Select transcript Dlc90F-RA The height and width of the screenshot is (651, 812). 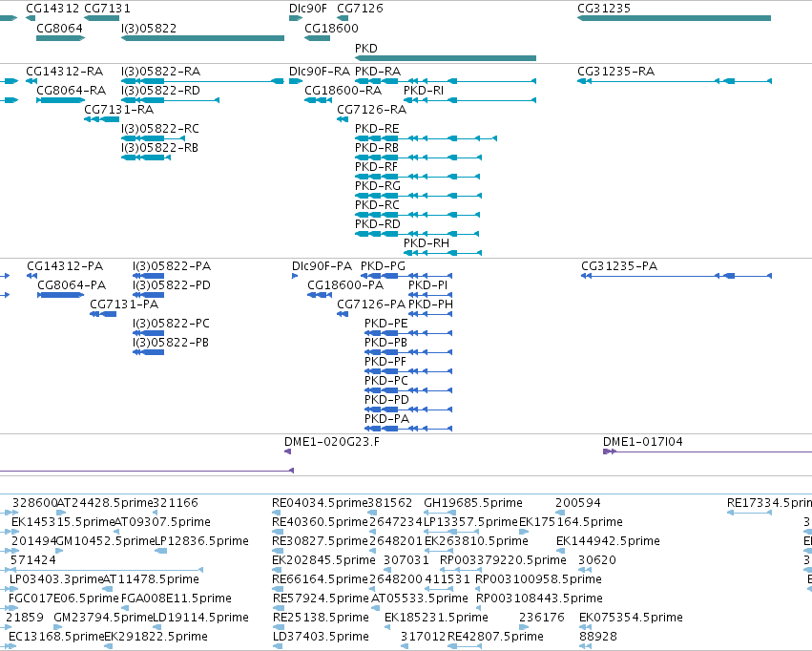tap(320, 71)
